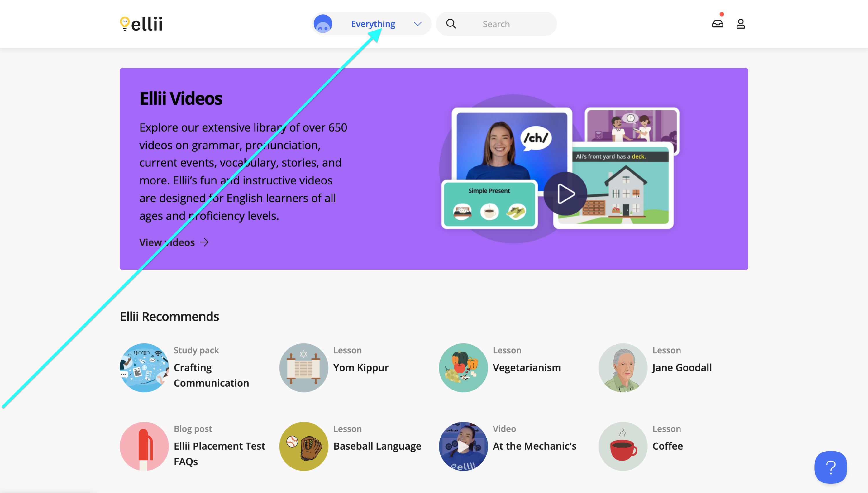Open the Coffee lesson cup icon
This screenshot has width=868, height=493.
click(x=623, y=446)
